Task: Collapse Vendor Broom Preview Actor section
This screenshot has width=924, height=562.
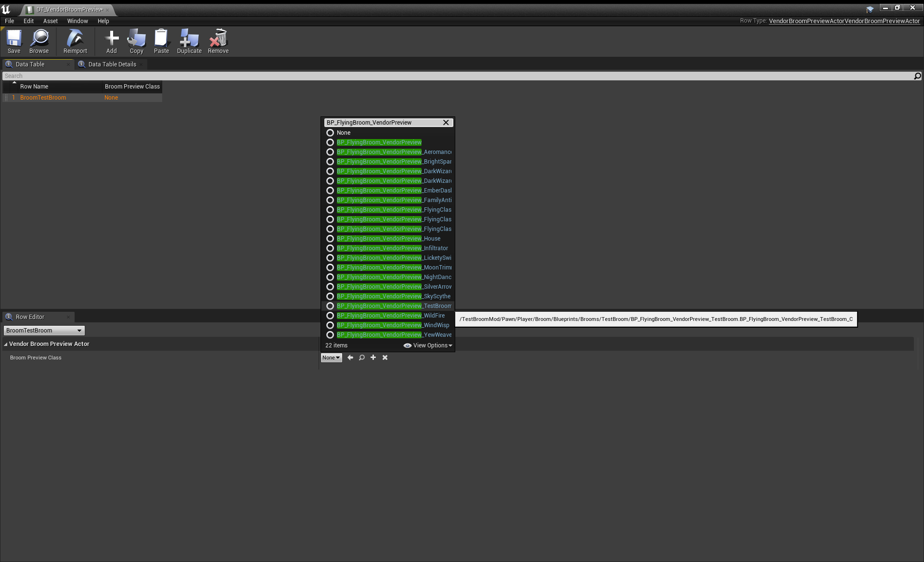Action: click(x=6, y=344)
